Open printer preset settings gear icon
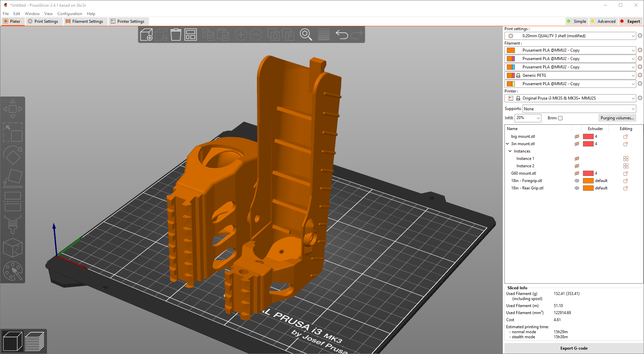This screenshot has height=354, width=644. coord(640,98)
